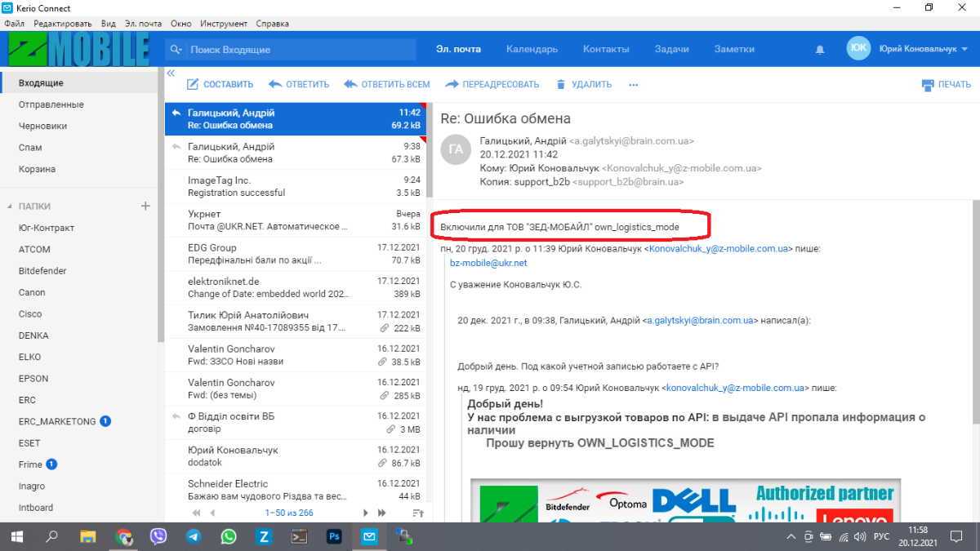Click email body vertical scrollbar

(975, 310)
